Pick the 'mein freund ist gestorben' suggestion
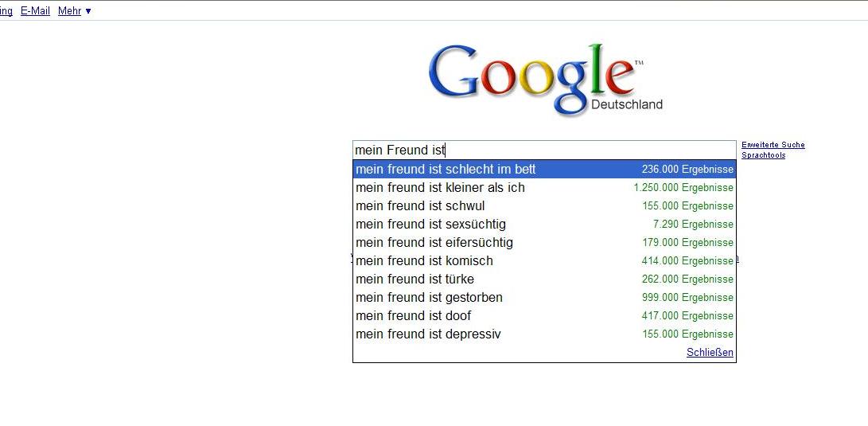868x426 pixels. point(429,297)
